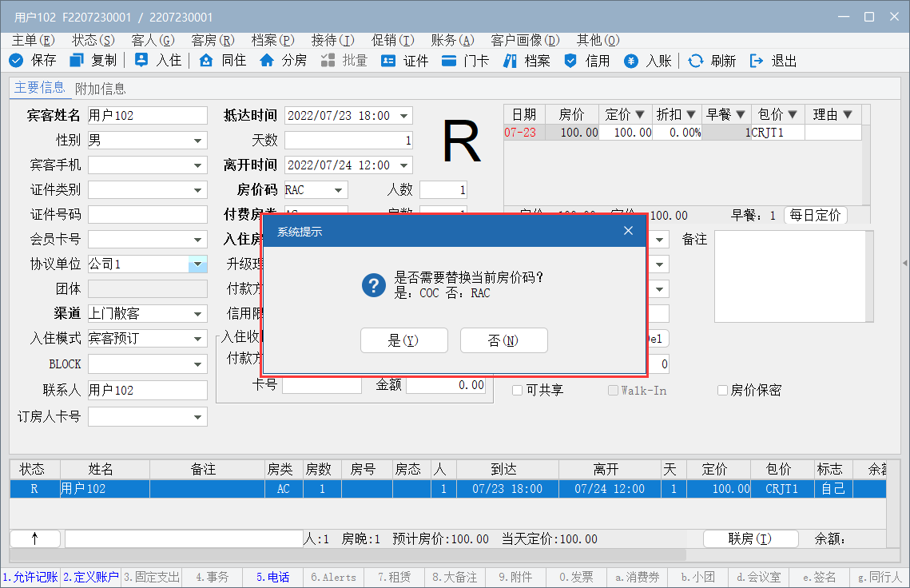Open the 状态 menu
910x588 pixels.
(x=93, y=40)
